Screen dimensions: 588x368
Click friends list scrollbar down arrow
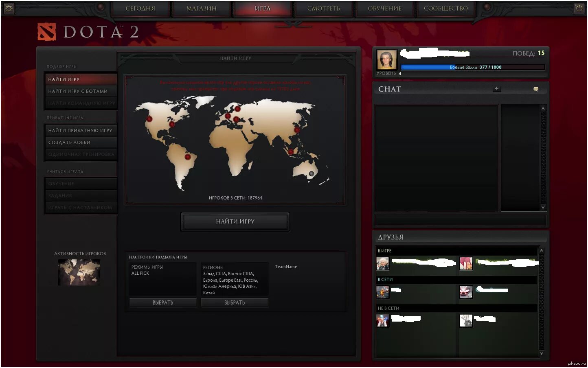tap(542, 353)
